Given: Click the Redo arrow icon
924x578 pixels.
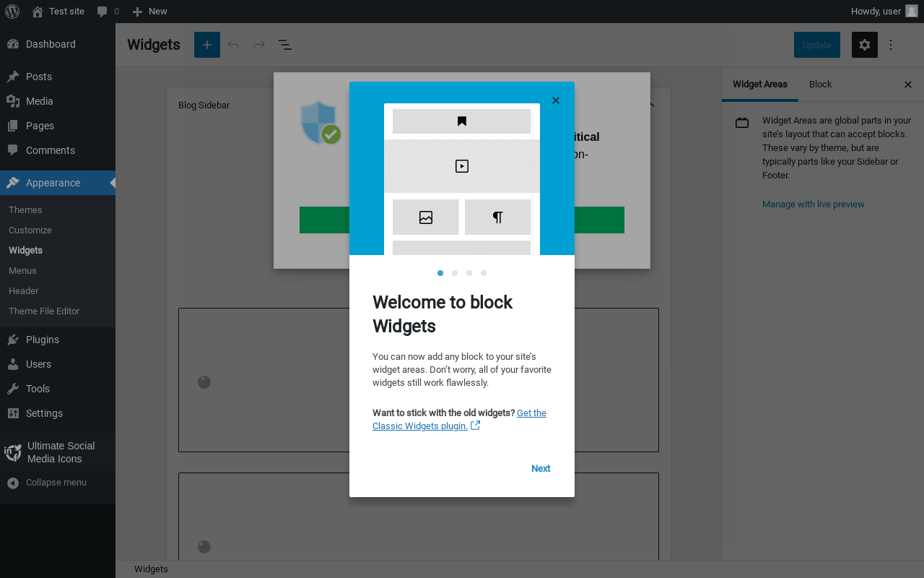Looking at the screenshot, I should pyautogui.click(x=259, y=45).
